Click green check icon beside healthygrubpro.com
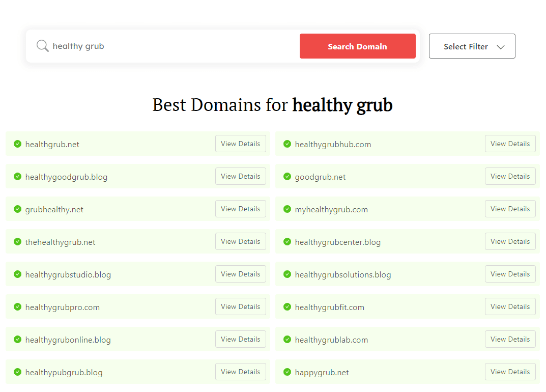546x392 pixels. (17, 306)
